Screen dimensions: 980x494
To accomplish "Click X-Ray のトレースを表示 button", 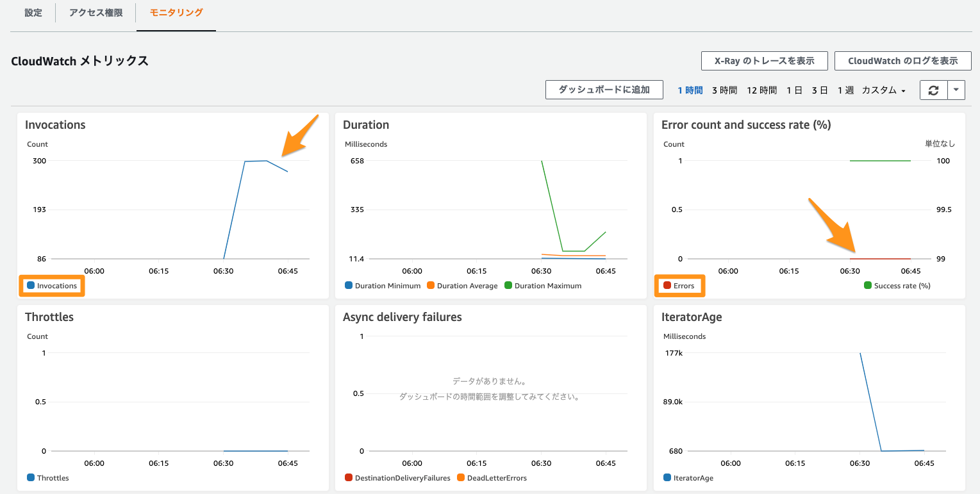I will coord(765,61).
